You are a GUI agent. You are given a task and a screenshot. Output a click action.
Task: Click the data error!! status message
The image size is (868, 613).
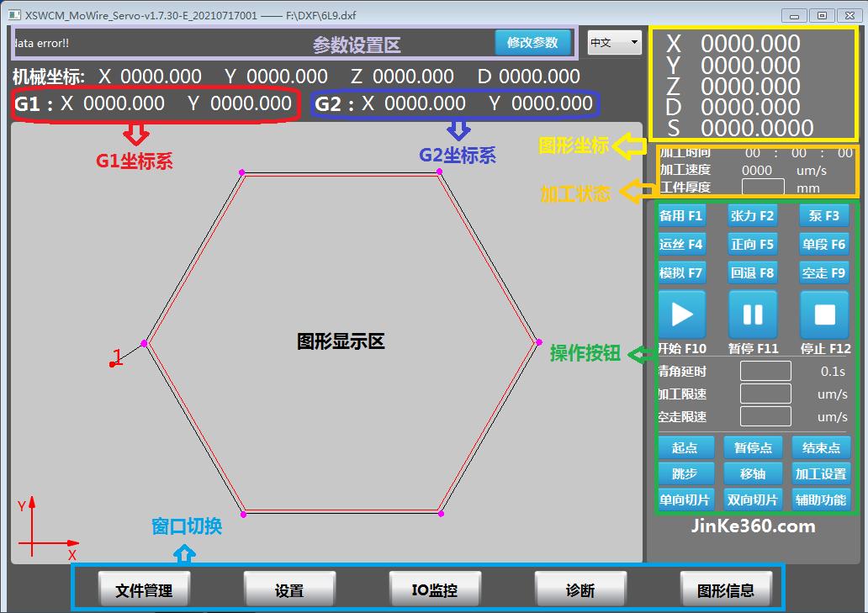41,43
